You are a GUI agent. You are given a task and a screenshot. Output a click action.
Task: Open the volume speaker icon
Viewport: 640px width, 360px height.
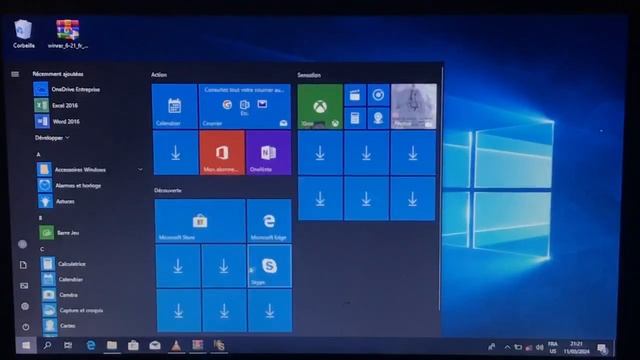pos(540,347)
